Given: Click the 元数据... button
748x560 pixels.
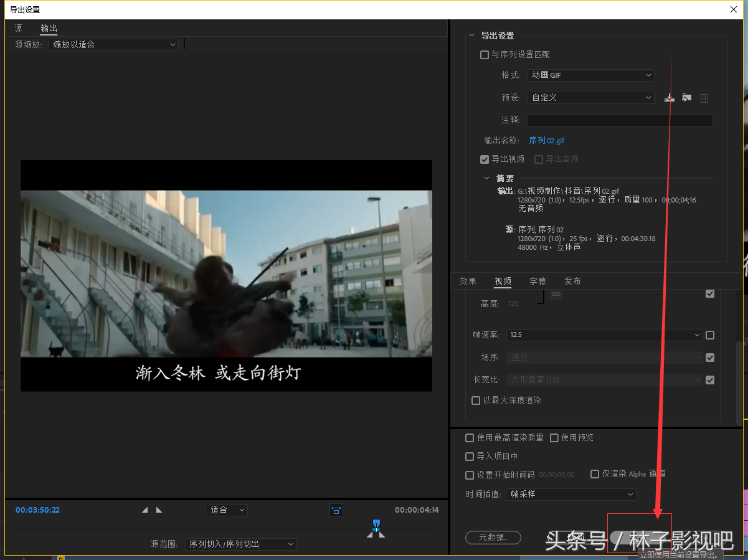Looking at the screenshot, I should (x=493, y=537).
